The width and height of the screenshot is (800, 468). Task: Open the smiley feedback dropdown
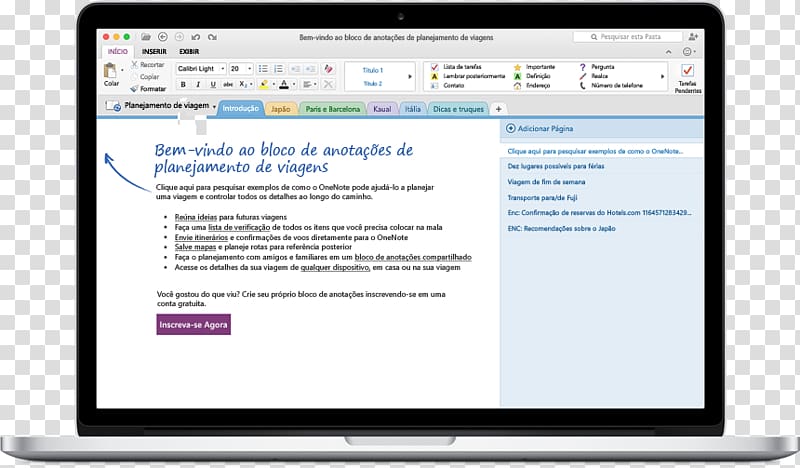pyautogui.click(x=689, y=52)
